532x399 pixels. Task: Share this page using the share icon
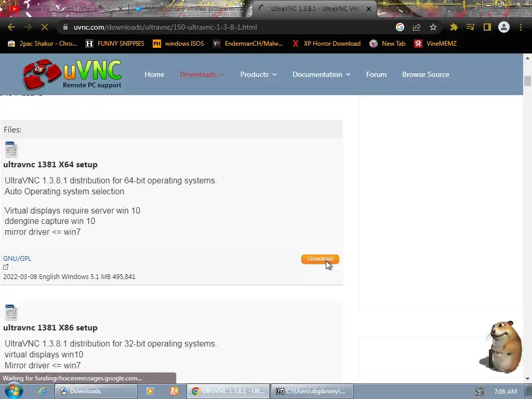point(417,27)
